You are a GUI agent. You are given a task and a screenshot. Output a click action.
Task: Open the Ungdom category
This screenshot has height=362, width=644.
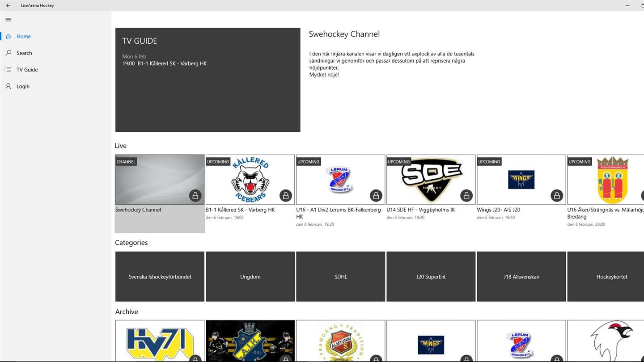click(250, 277)
